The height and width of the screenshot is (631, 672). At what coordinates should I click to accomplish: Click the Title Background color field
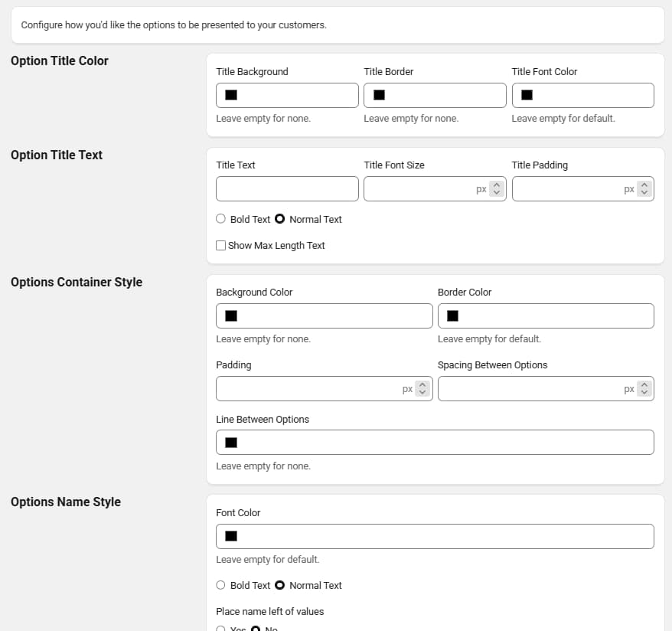[x=287, y=95]
